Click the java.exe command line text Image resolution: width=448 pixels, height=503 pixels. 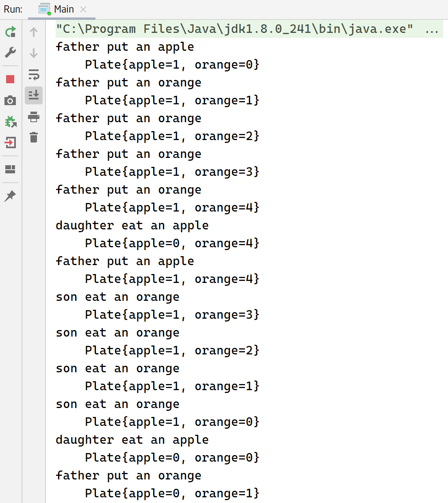(234, 29)
